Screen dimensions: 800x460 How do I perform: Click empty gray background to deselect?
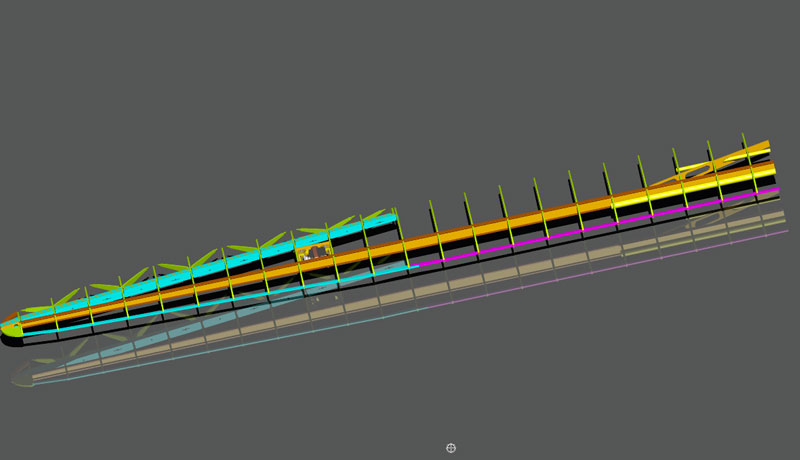pos(200,100)
